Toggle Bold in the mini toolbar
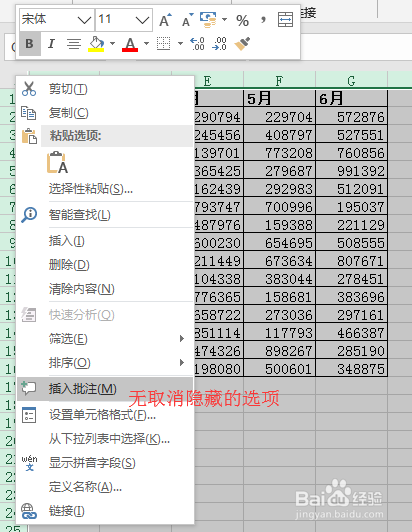Viewport: 412px width, 532px height. pyautogui.click(x=30, y=43)
